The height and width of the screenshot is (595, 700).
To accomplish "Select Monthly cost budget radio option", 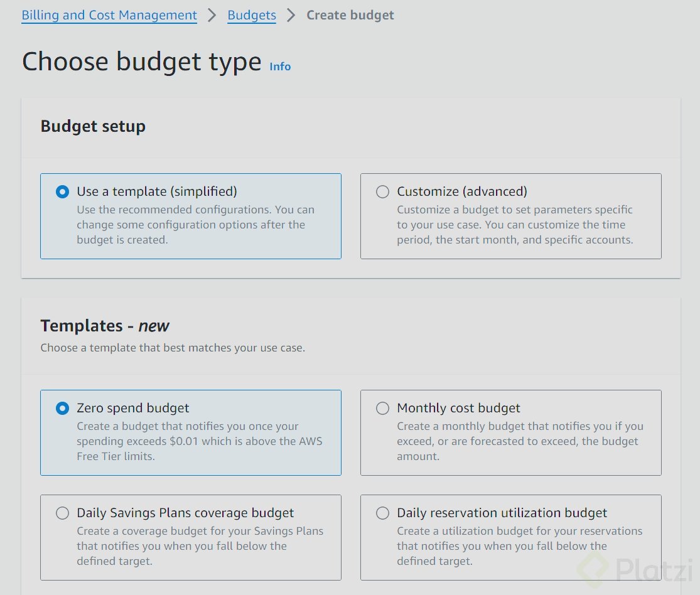I will coord(382,409).
